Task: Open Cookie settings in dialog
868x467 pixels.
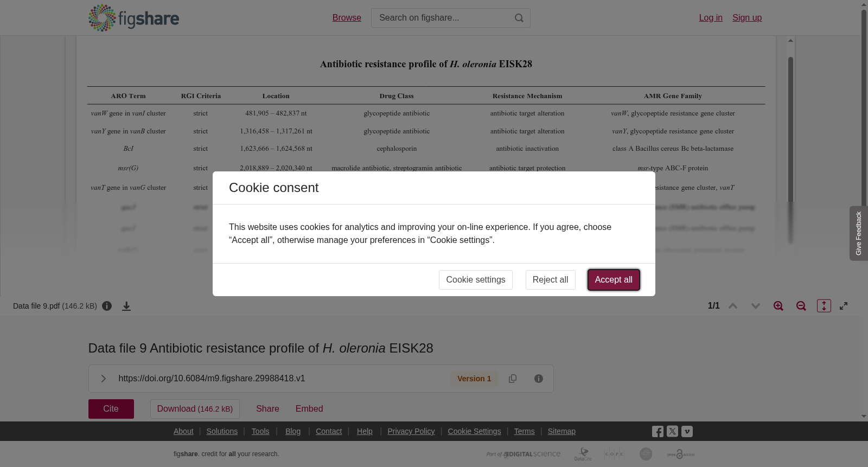Action: point(476,280)
